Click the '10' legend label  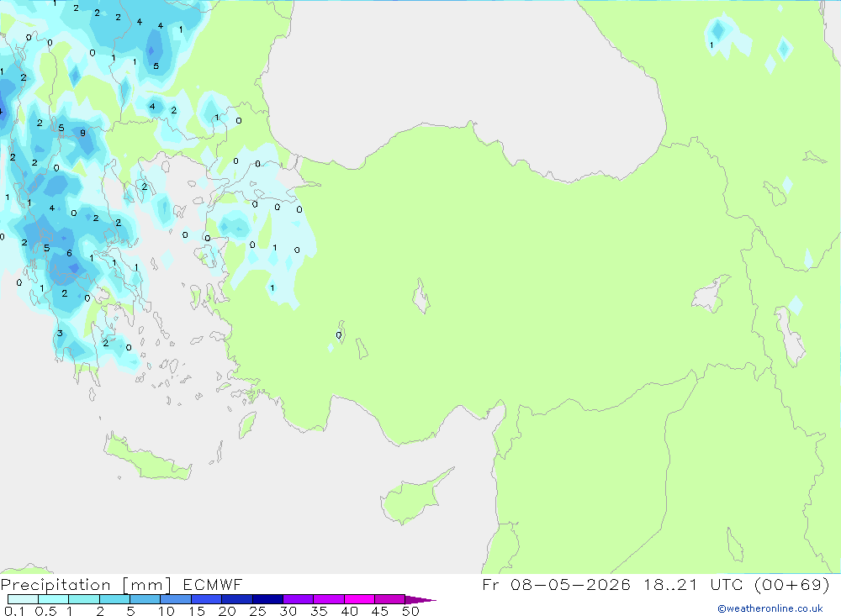(x=166, y=611)
